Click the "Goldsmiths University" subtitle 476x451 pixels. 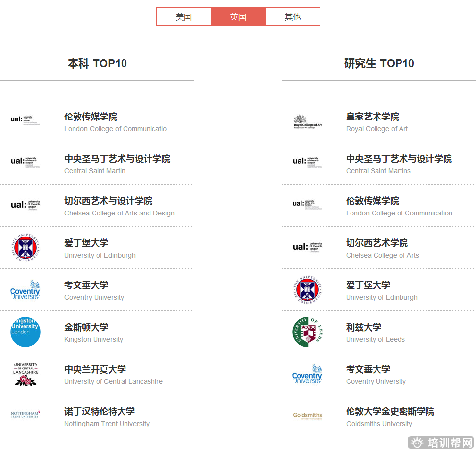pyautogui.click(x=379, y=424)
